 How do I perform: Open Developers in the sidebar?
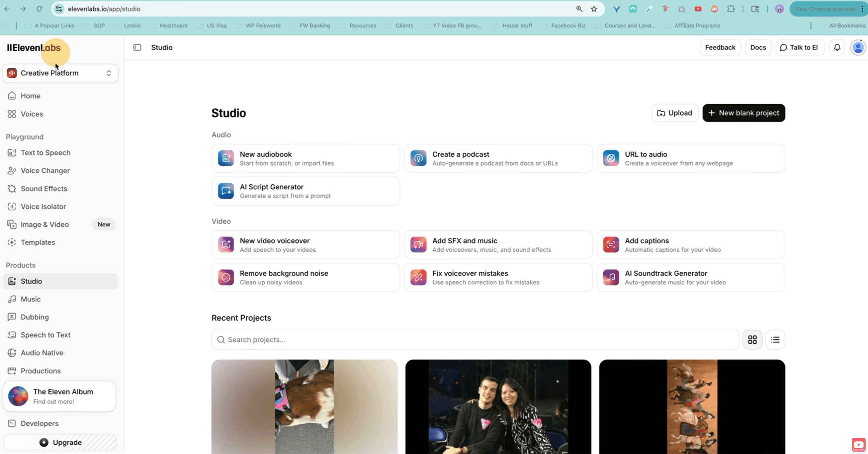(60, 424)
